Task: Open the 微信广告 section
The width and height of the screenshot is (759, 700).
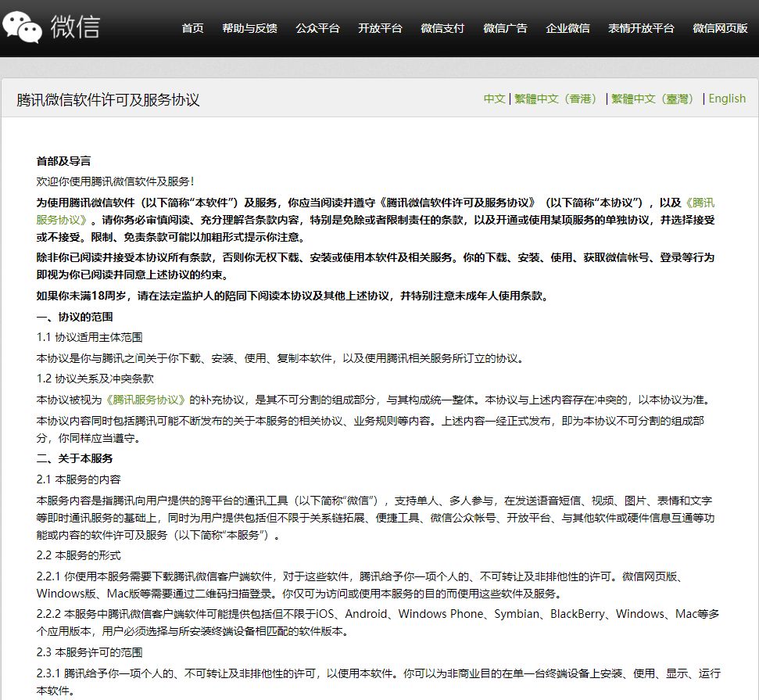Action: click(x=505, y=28)
